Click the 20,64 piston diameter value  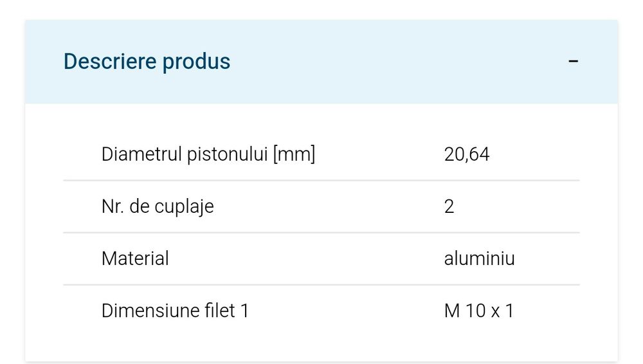467,154
